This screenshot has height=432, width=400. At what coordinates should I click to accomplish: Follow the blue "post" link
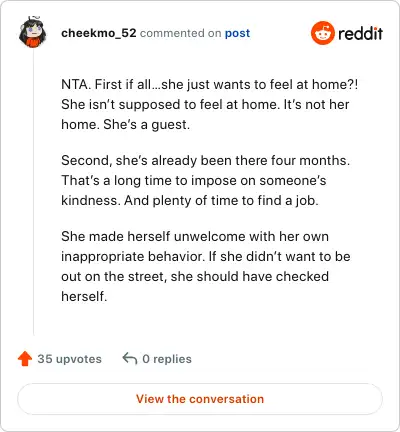237,33
